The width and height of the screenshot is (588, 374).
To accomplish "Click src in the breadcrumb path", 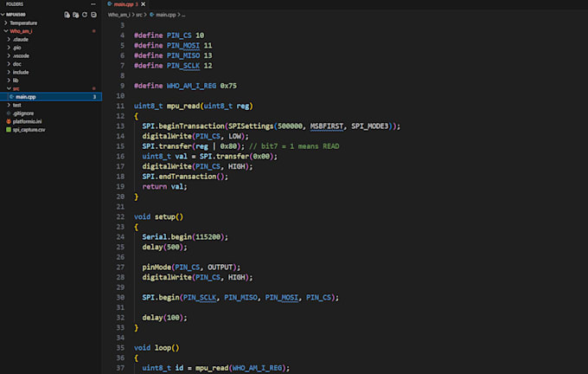I will pyautogui.click(x=138, y=15).
